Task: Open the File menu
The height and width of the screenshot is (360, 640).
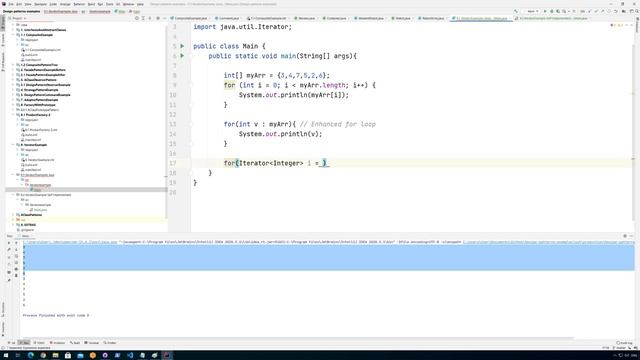Action: click(x=11, y=4)
